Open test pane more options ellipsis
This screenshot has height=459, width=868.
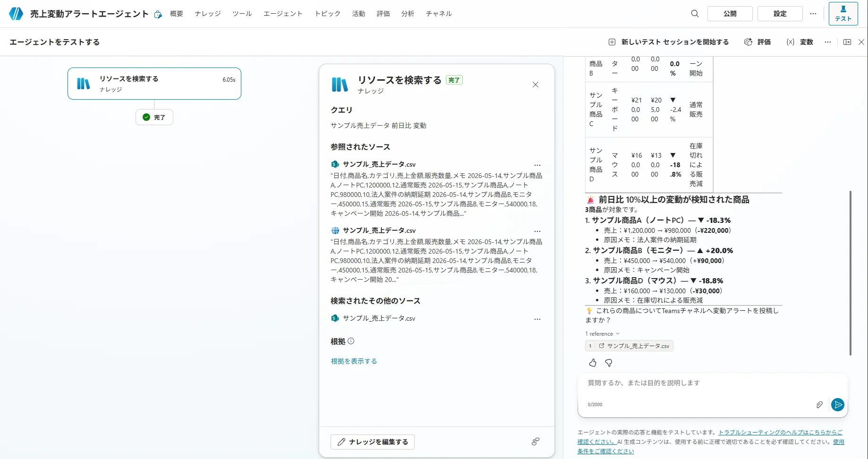pyautogui.click(x=827, y=42)
